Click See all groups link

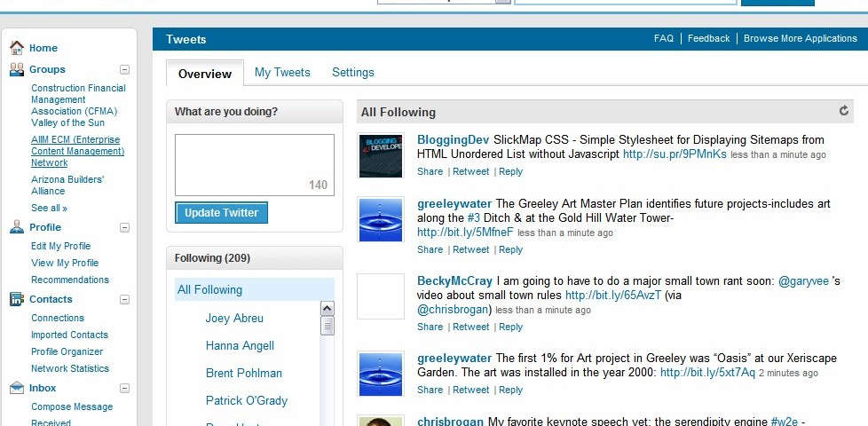pyautogui.click(x=50, y=208)
